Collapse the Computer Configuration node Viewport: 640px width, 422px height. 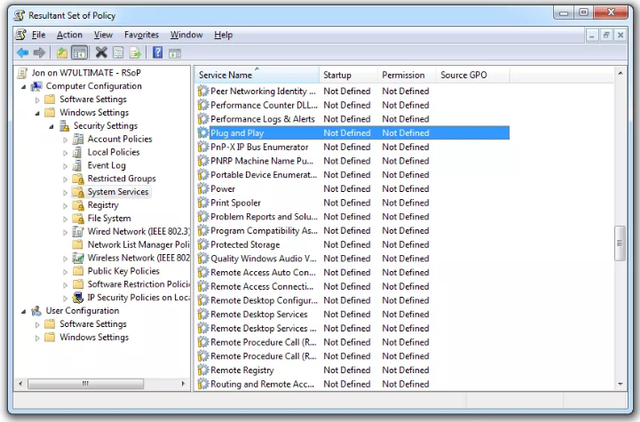(x=24, y=87)
